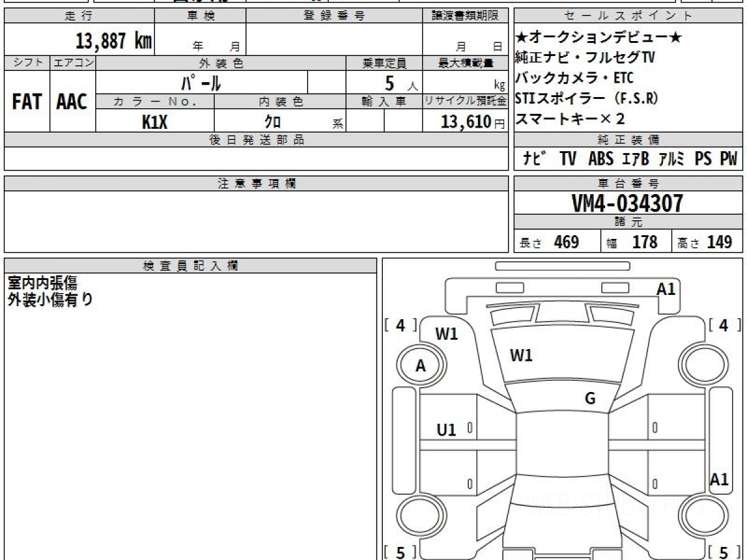Click the 車検 header cell
The width and height of the screenshot is (747, 560).
pyautogui.click(x=200, y=16)
